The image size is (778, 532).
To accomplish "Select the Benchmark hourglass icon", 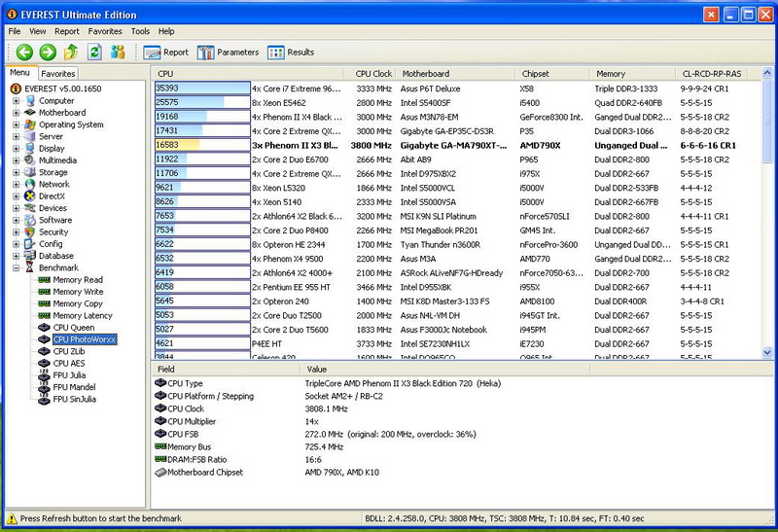I will 30,267.
